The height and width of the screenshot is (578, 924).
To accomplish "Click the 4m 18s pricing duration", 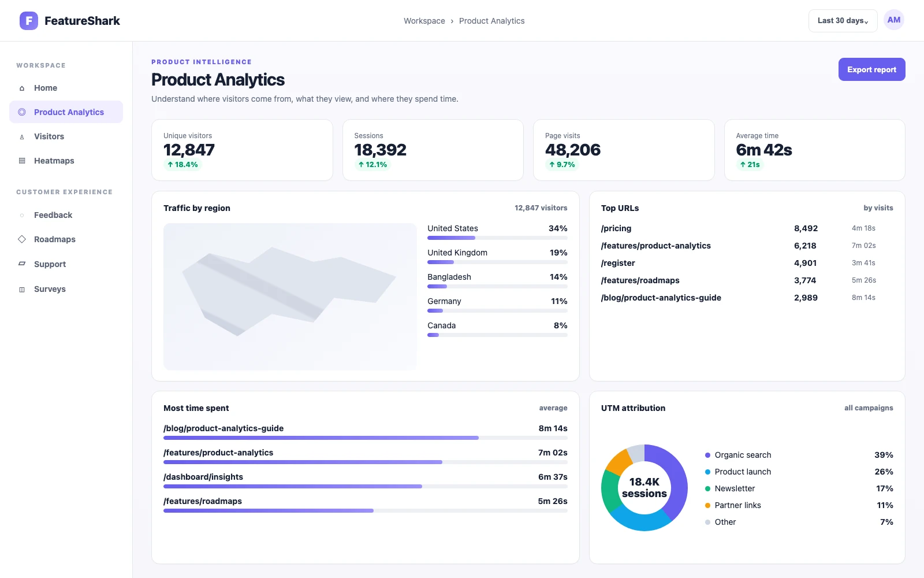I will point(863,228).
